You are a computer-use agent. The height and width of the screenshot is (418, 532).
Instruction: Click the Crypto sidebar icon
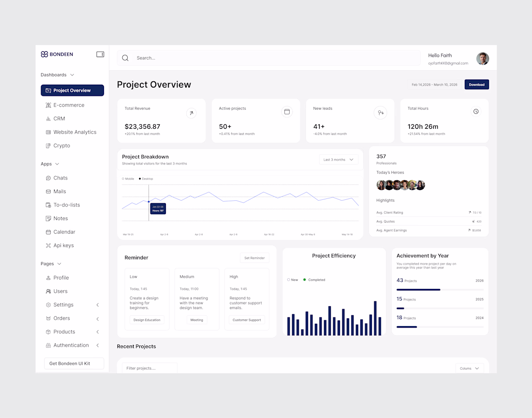[x=48, y=146]
